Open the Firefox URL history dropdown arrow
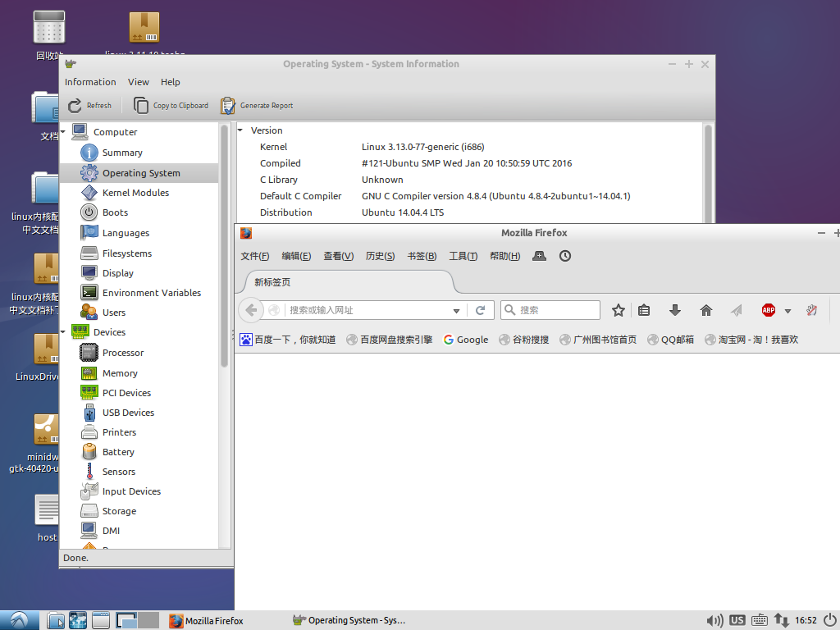Screen dimensions: 840x630 456,310
